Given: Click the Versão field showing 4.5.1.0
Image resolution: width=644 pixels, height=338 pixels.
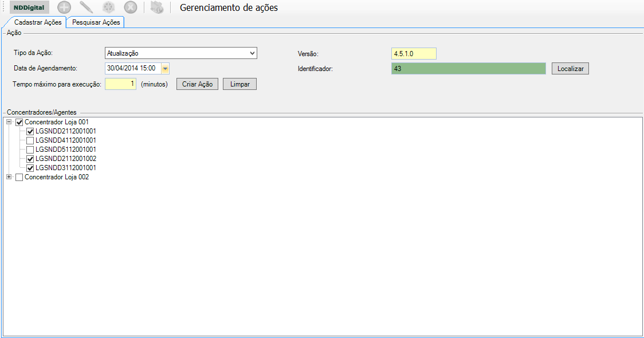Looking at the screenshot, I should (x=414, y=53).
